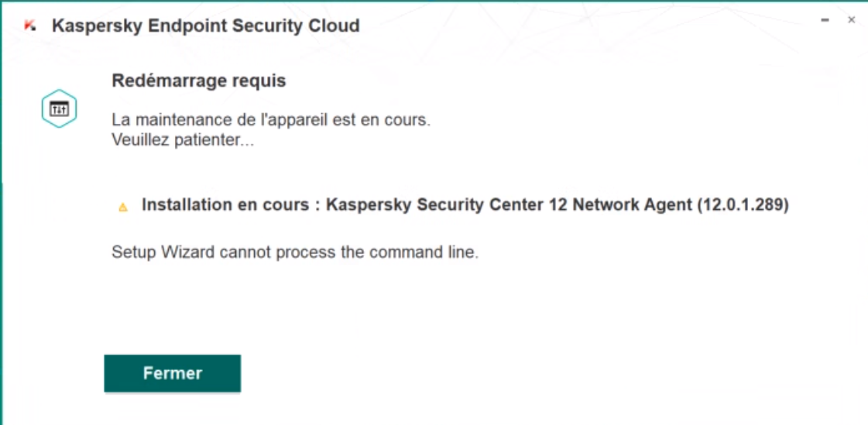Minimize the Kaspersky window
Screen dimensions: 868x425
tap(825, 20)
